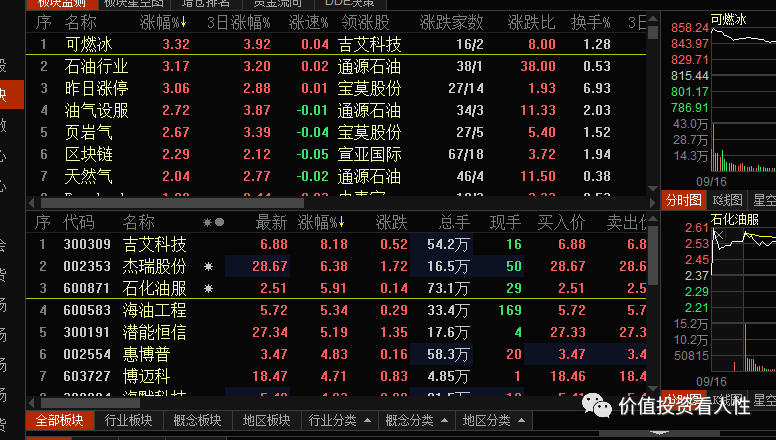The image size is (776, 440).
Task: Select stock 海油工程 in stock list
Action: pos(336,310)
